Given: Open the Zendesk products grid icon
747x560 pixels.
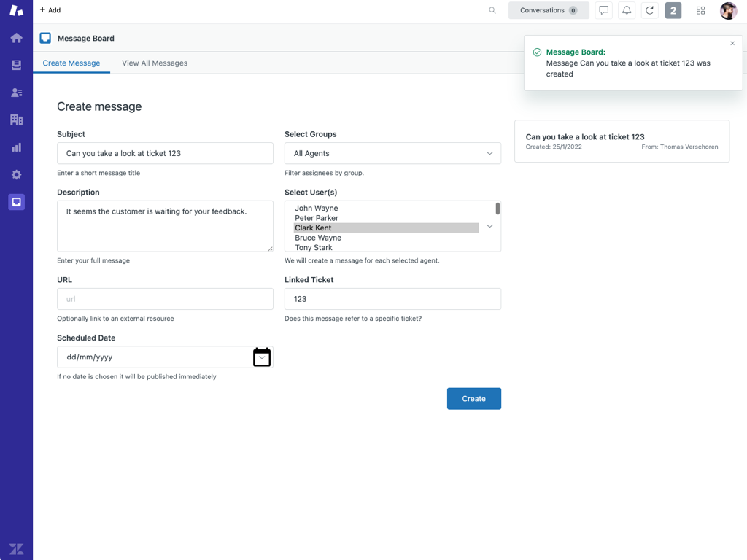Looking at the screenshot, I should (x=700, y=10).
